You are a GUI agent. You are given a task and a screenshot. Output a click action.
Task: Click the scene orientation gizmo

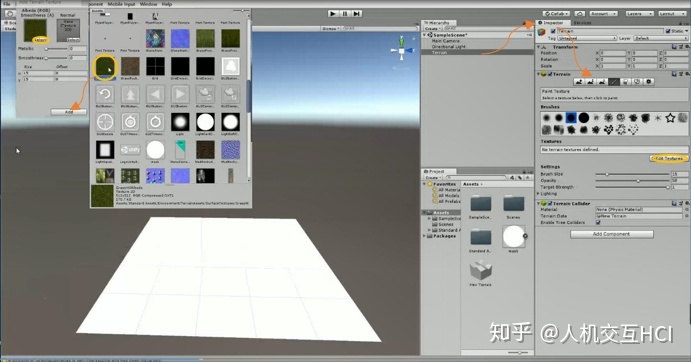pyautogui.click(x=401, y=50)
